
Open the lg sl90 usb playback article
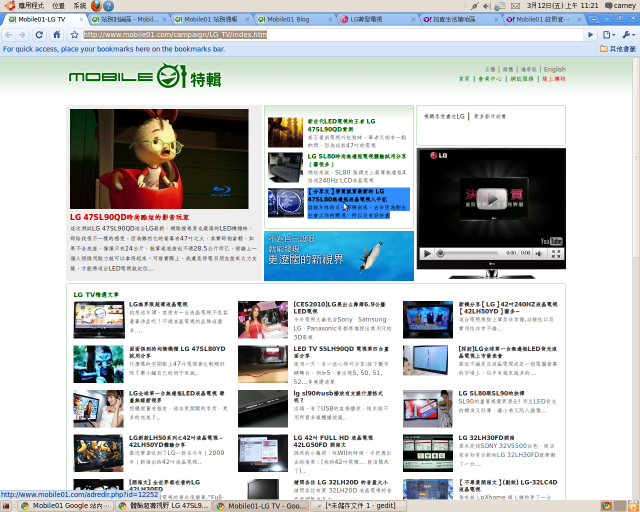coord(338,397)
